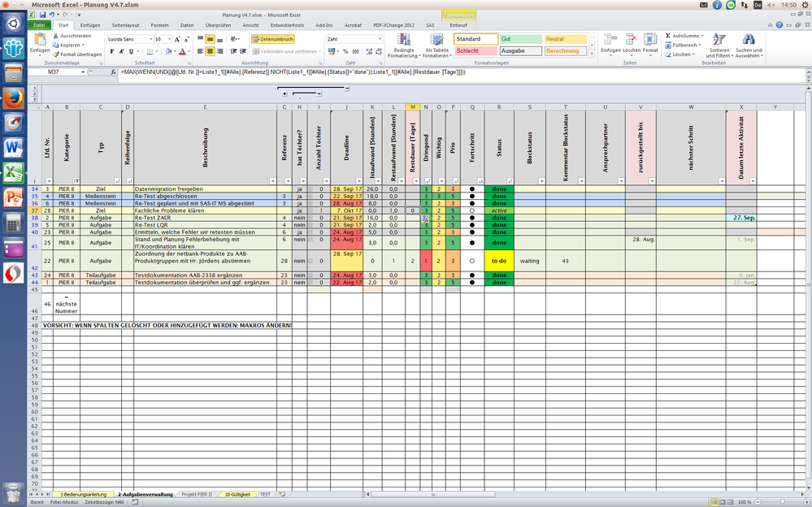Open the font name dropdown Lucida Sans
Viewport: 812px width, 507px height.
[151, 39]
